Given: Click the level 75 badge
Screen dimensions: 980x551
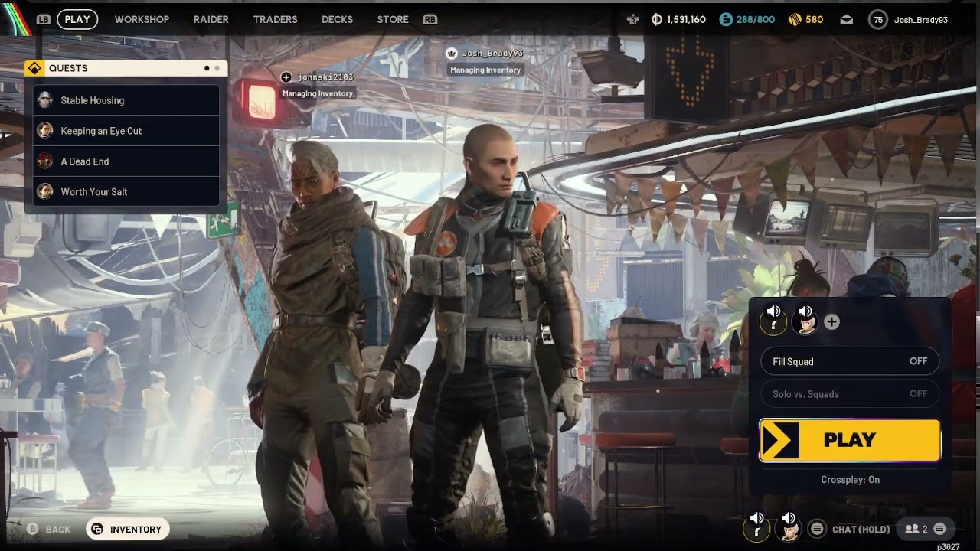Looking at the screenshot, I should click(x=878, y=20).
